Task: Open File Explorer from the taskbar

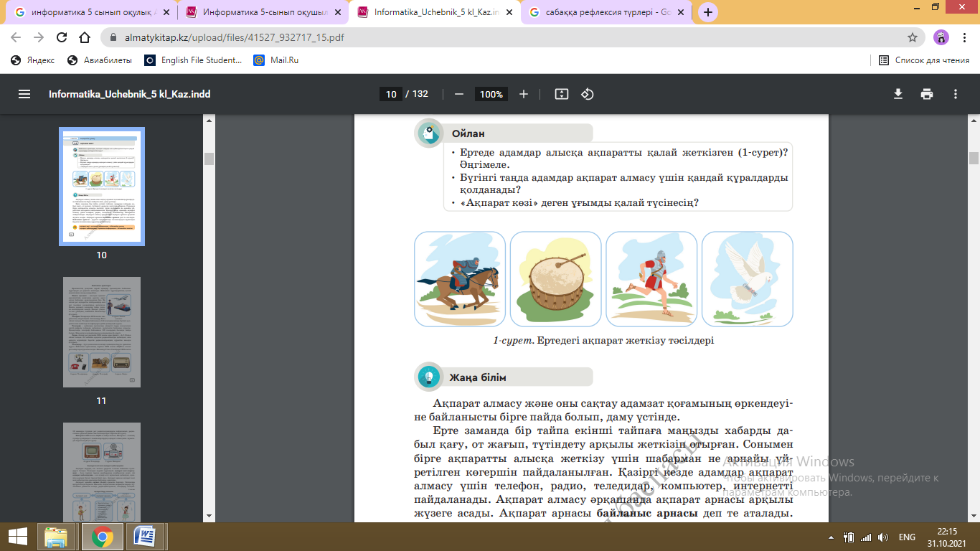Action: [x=56, y=537]
